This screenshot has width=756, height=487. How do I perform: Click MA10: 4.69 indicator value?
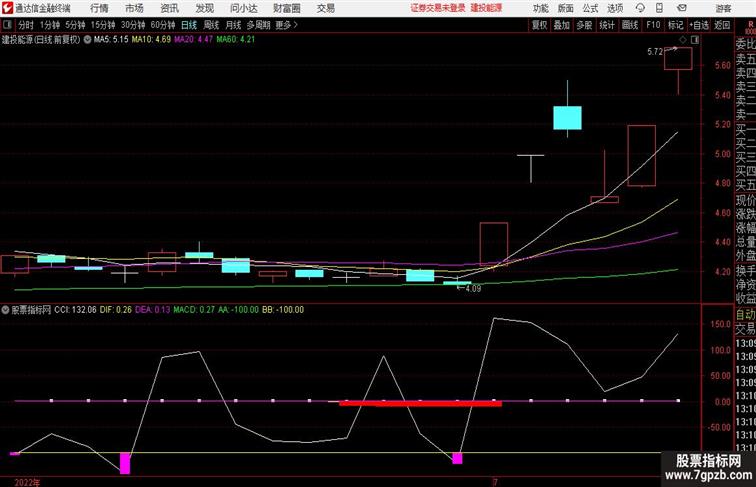point(151,40)
